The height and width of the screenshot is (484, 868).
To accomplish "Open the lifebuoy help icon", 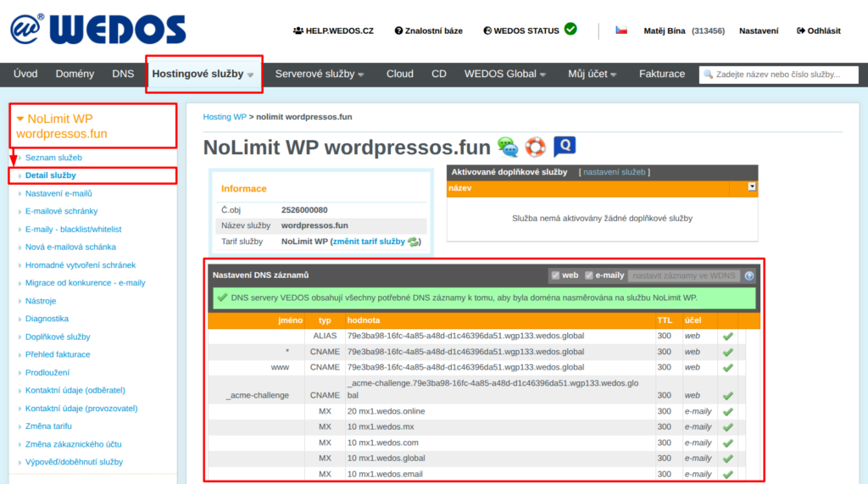I will 536,147.
